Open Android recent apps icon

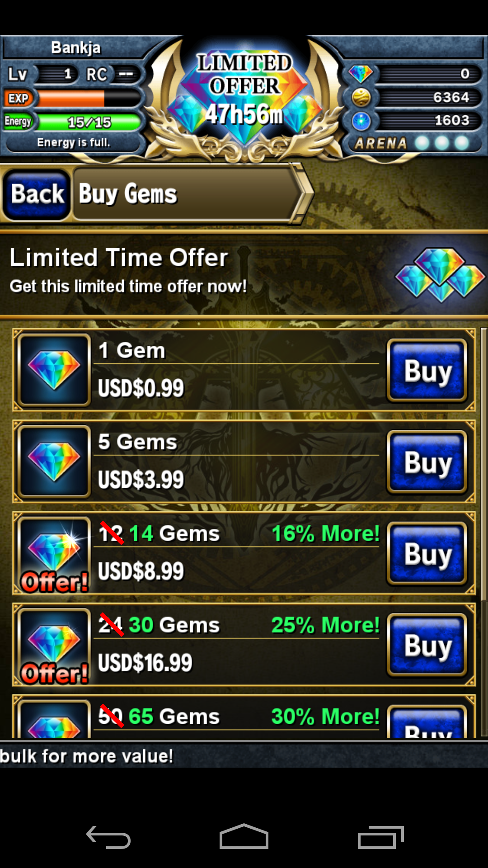[380, 837]
